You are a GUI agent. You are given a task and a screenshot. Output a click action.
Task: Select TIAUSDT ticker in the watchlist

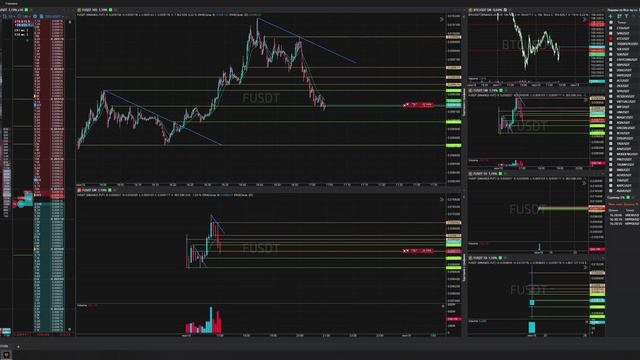pos(623,180)
